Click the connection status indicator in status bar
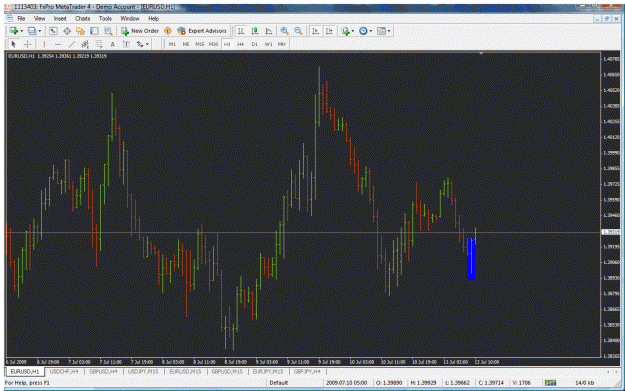This screenshot has height=391, width=625. (x=550, y=383)
